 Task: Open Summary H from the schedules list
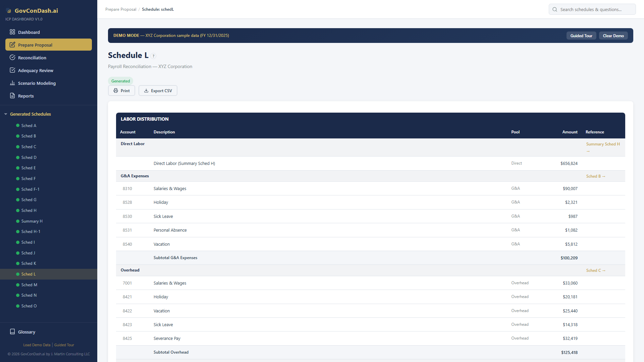[x=31, y=221]
